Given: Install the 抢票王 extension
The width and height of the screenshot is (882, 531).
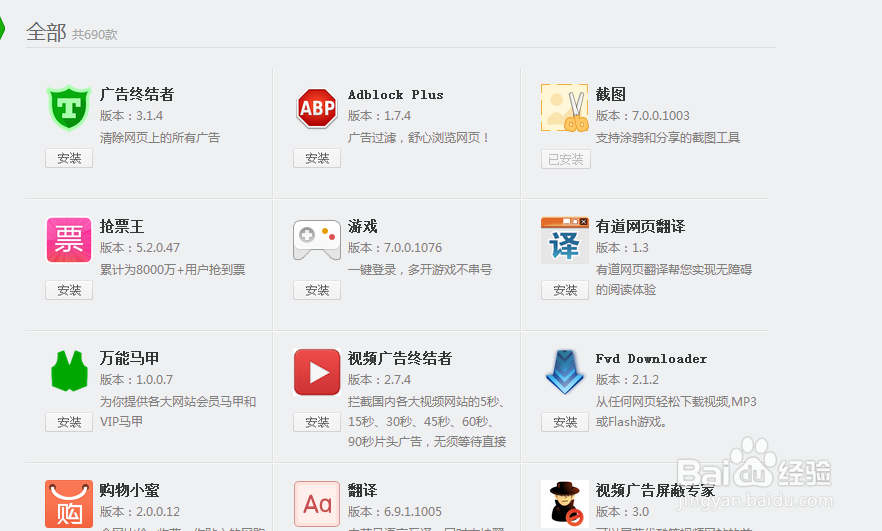Looking at the screenshot, I should coord(69,290).
